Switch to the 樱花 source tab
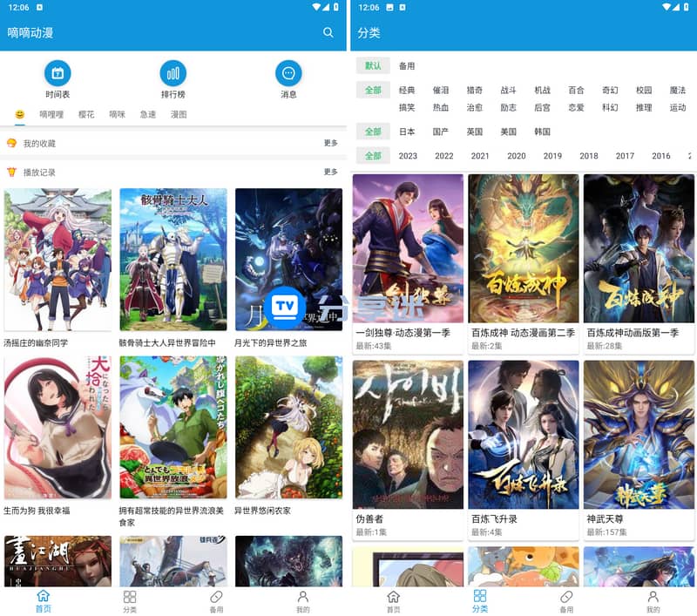 [86, 114]
